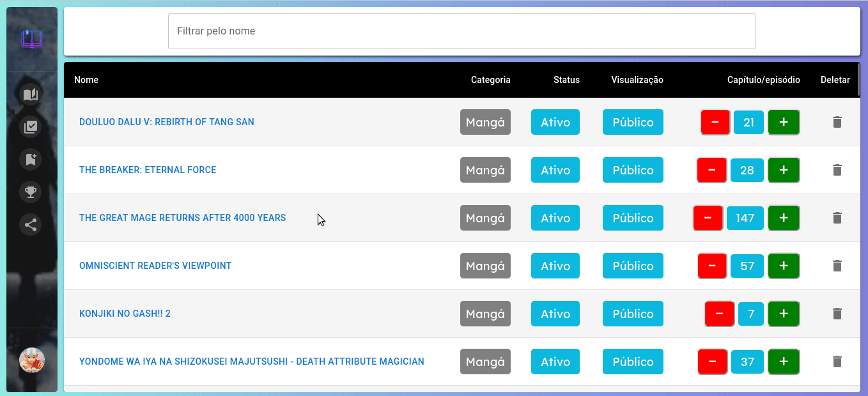Click the table vertical scrollbar
The height and width of the screenshot is (396, 868).
pyautogui.click(x=858, y=80)
